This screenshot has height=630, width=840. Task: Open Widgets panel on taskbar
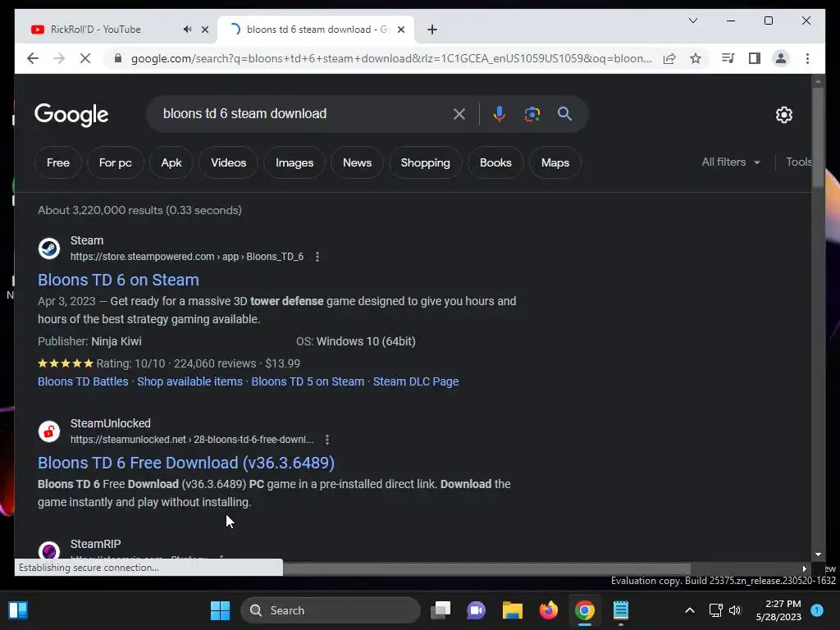[x=18, y=610]
